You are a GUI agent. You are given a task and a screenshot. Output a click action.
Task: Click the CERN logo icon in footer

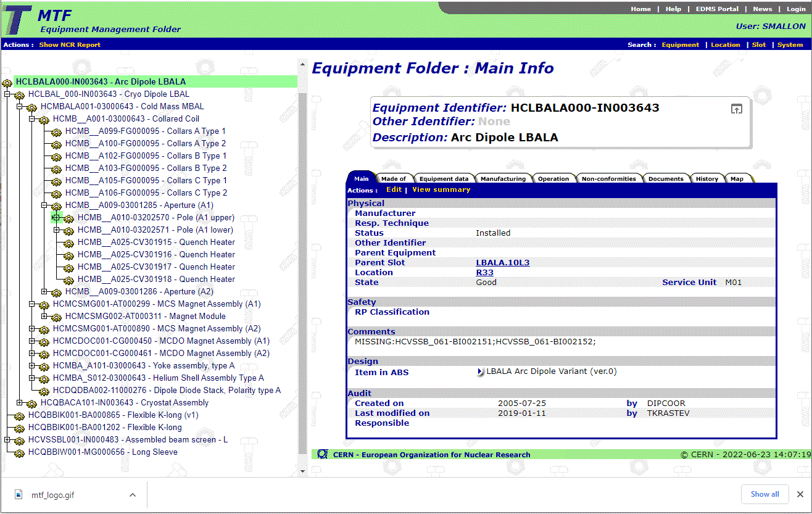tap(322, 454)
